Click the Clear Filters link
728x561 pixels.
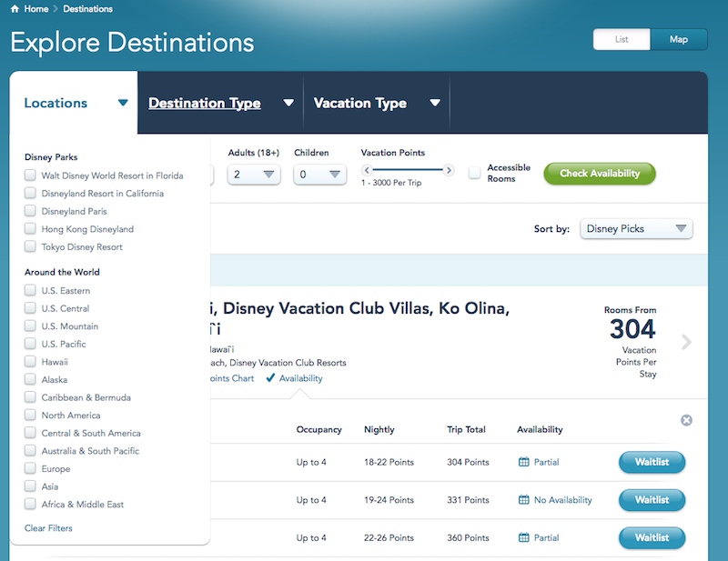(48, 528)
